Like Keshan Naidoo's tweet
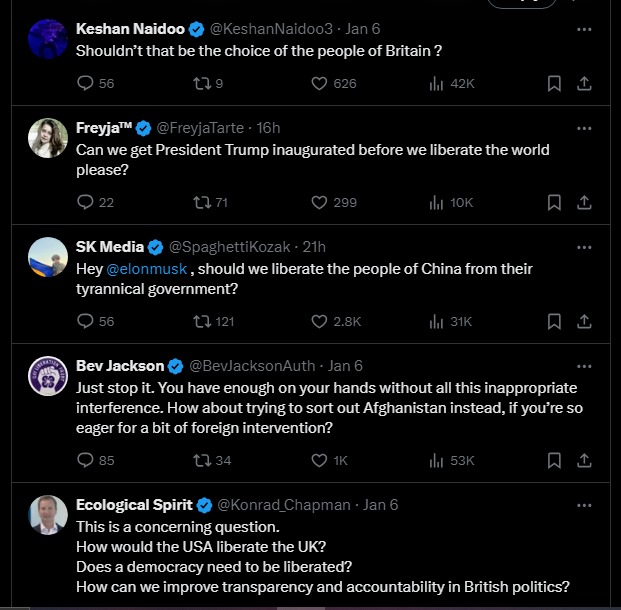This screenshot has height=610, width=621. pos(320,84)
